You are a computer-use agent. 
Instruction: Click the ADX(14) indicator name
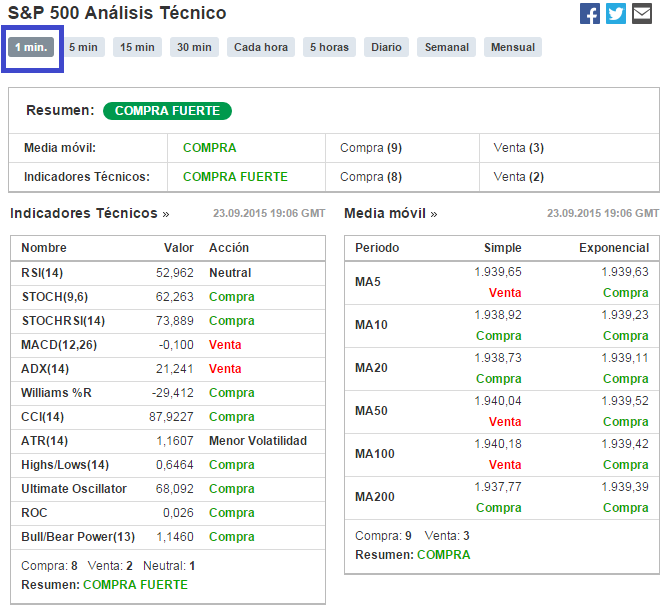45,369
